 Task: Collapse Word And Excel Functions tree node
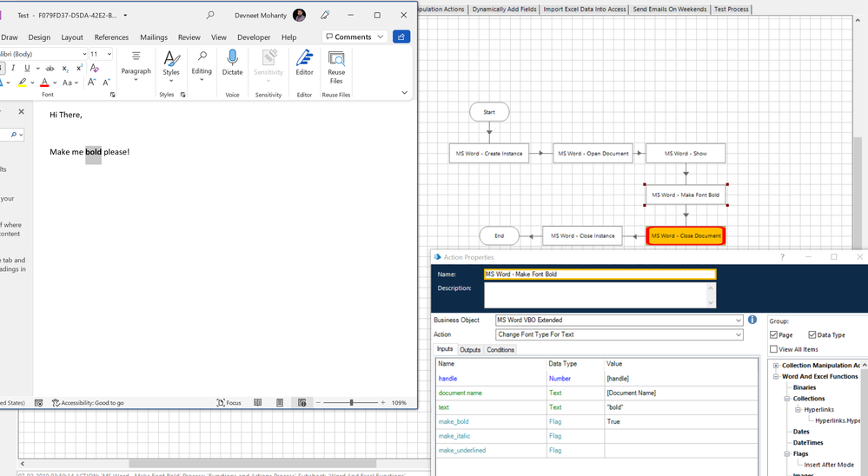(776, 376)
